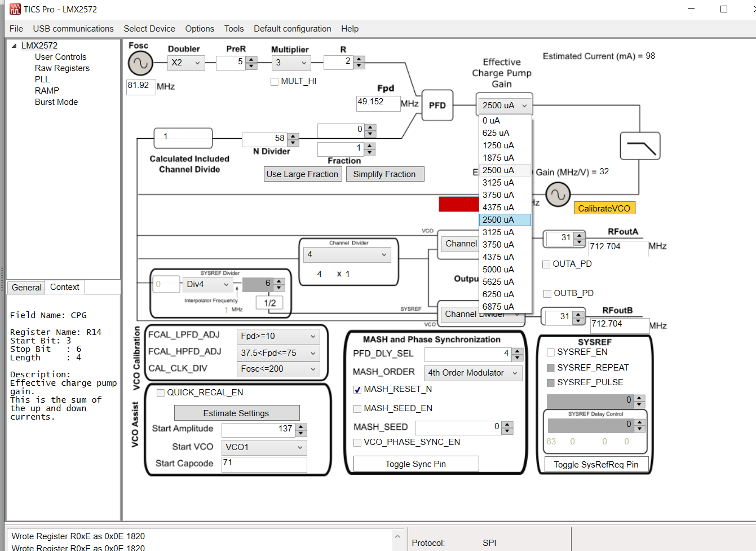Increase the N Divider value using up arrow
This screenshot has width=756, height=551.
tap(293, 136)
